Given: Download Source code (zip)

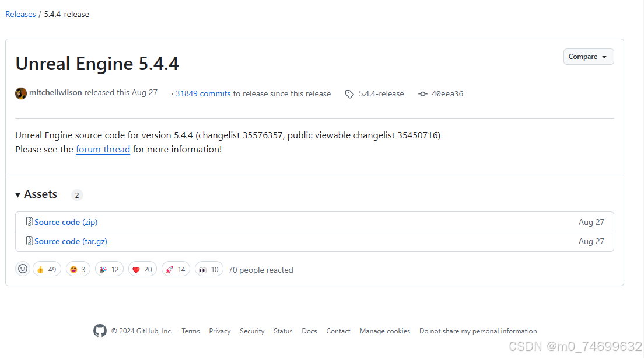Looking at the screenshot, I should (x=66, y=222).
